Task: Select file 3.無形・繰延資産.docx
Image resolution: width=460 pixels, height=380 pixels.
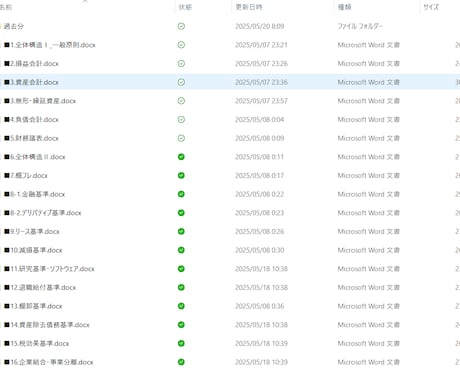Action: (40, 101)
